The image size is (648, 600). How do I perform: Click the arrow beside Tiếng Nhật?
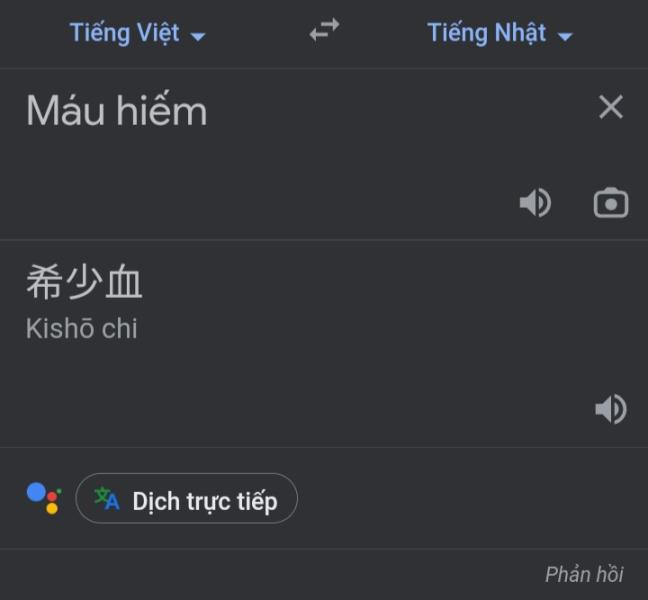coord(565,37)
